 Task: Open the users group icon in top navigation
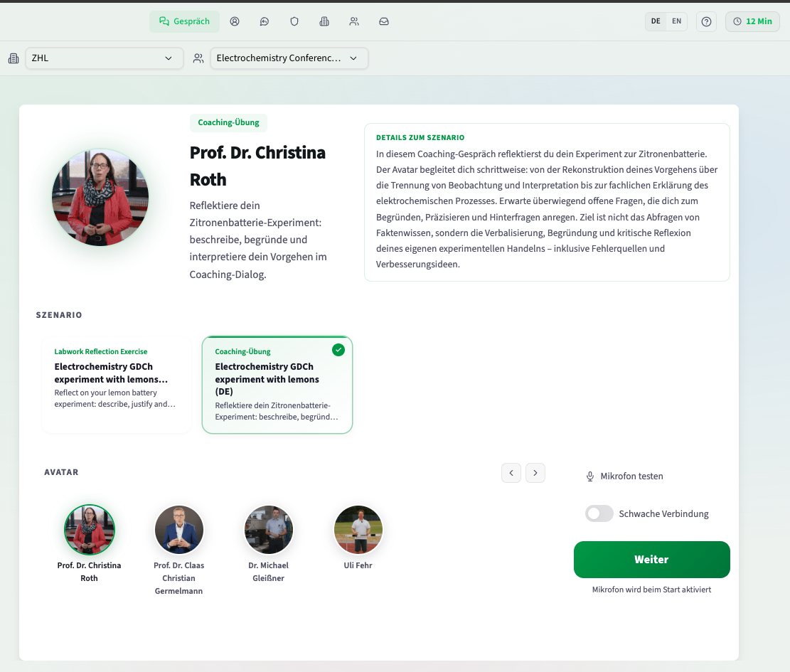354,21
